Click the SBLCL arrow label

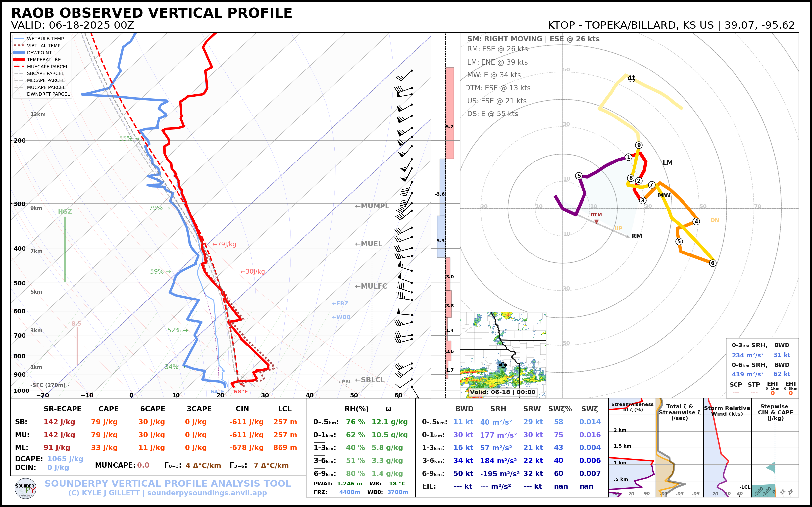370,380
